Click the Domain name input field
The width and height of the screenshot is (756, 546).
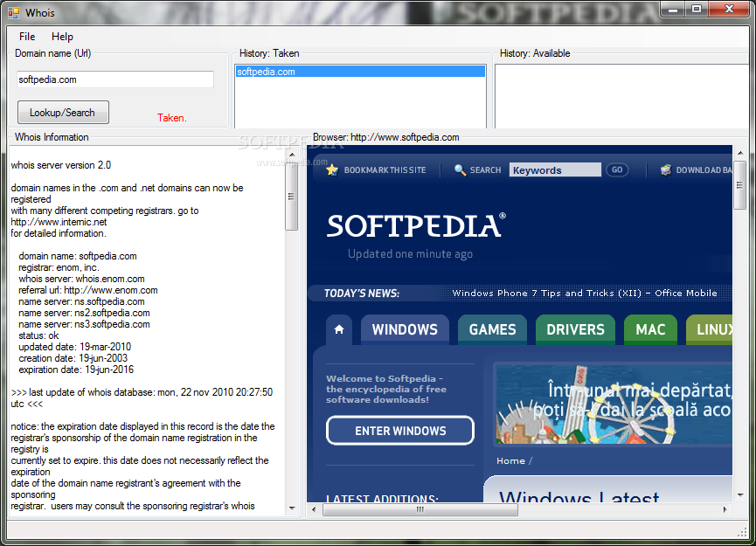(115, 79)
